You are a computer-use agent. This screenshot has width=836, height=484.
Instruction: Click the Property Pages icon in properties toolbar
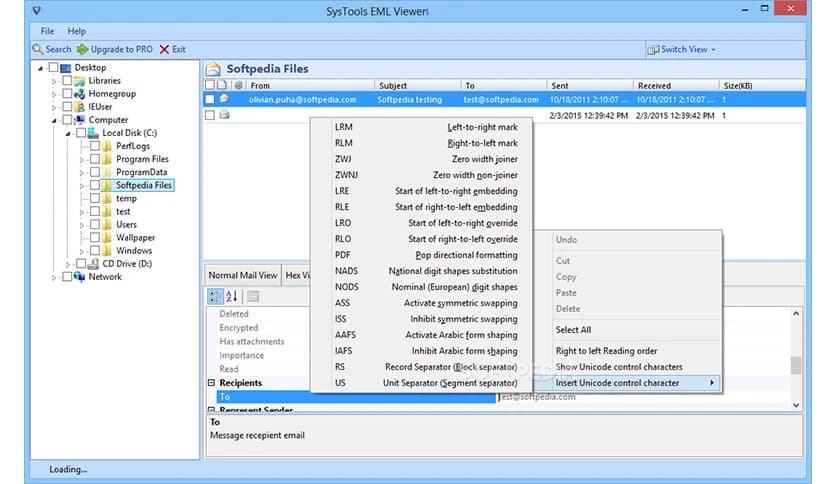click(253, 296)
